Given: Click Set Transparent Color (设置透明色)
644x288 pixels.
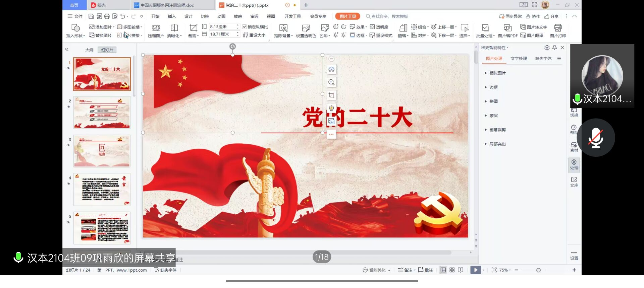Looking at the screenshot, I should pos(306,30).
